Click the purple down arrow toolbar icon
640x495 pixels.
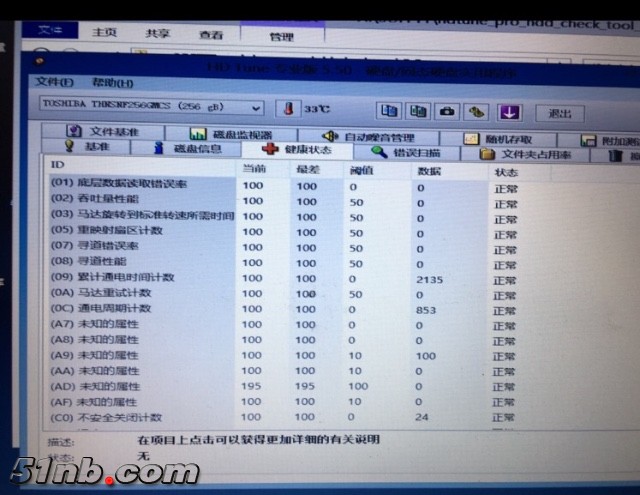[509, 111]
